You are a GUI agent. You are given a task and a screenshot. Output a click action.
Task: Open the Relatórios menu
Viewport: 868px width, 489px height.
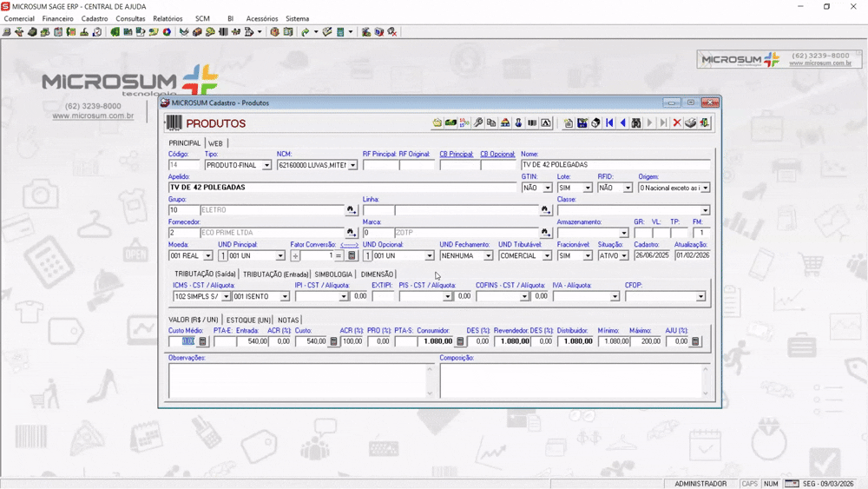(168, 18)
